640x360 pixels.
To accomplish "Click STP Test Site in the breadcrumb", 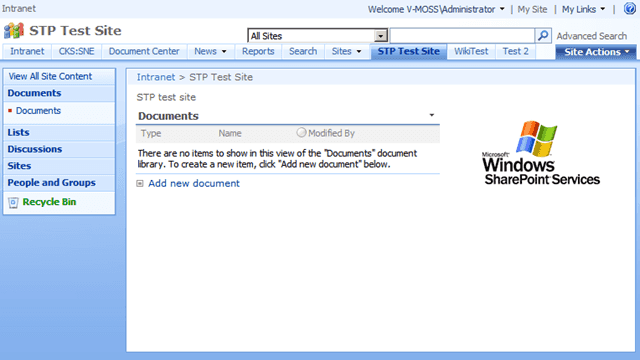I will [x=221, y=77].
